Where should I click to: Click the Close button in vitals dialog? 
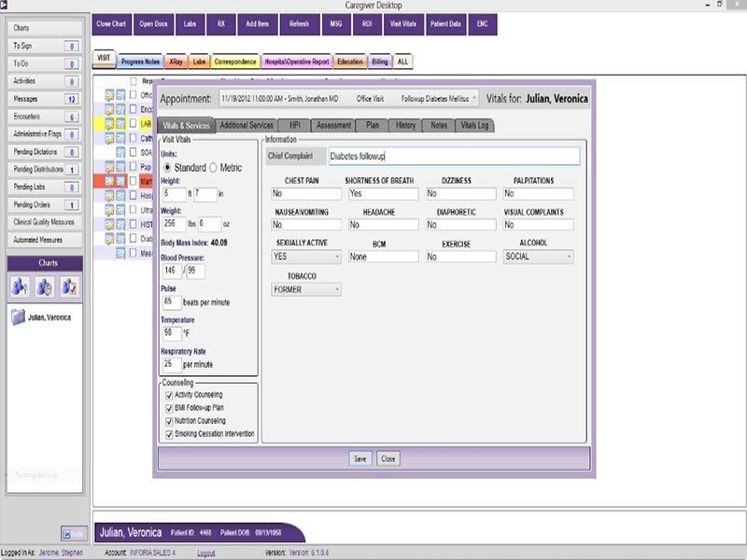(388, 459)
